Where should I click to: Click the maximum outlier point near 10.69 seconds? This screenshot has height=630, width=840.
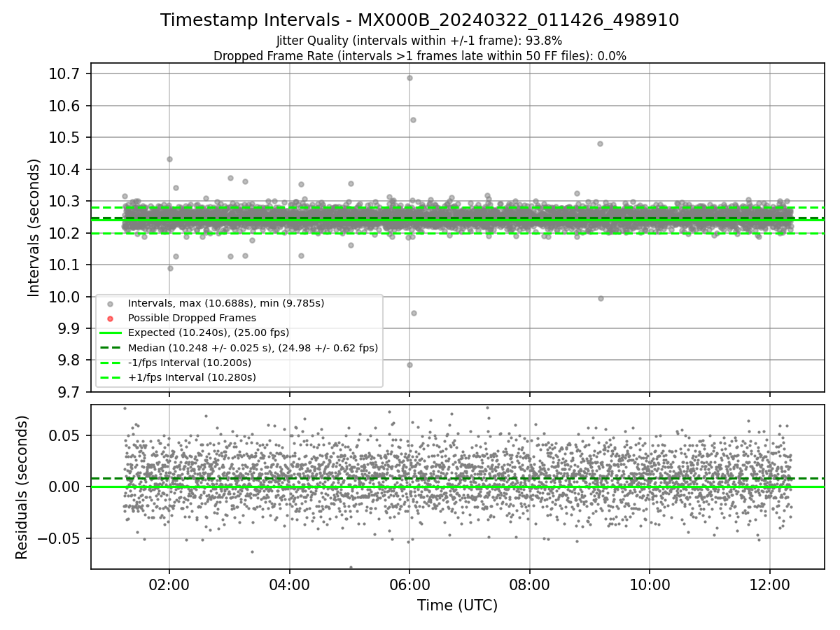pos(409,78)
